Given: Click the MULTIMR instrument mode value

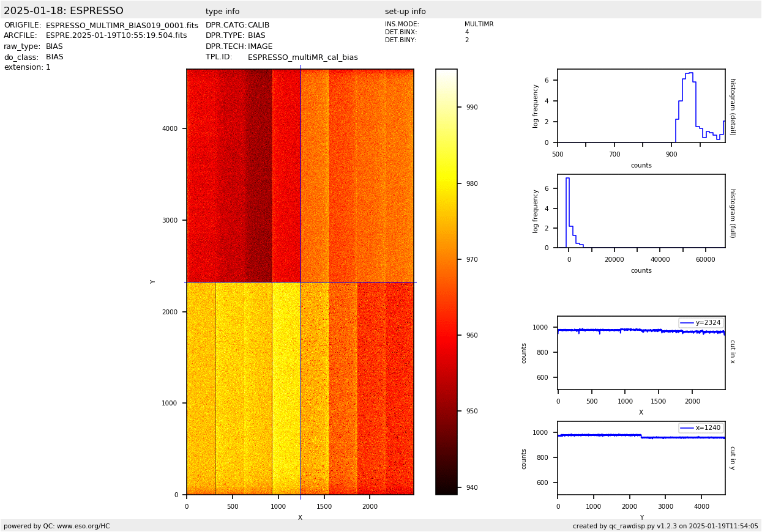Looking at the screenshot, I should point(479,24).
